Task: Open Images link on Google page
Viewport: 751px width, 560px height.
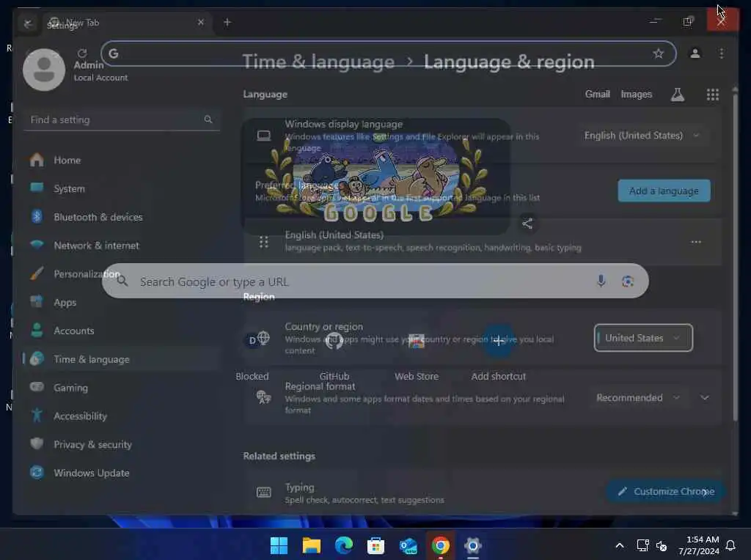Action: (636, 95)
